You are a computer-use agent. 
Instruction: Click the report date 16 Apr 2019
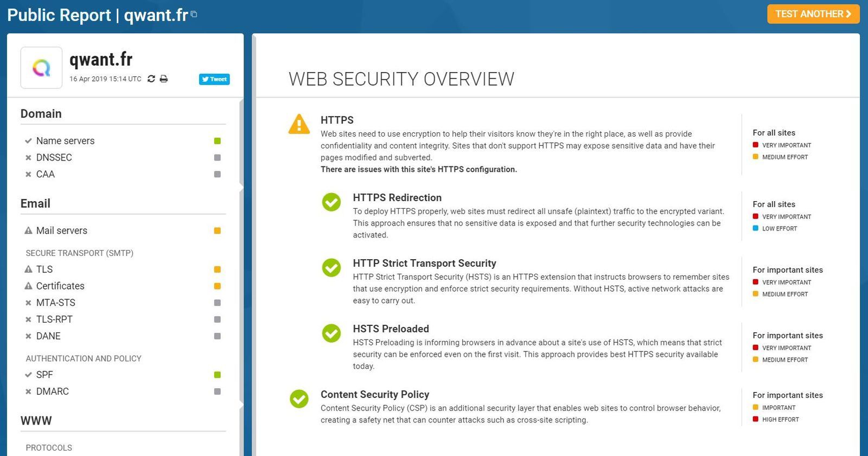tap(105, 79)
